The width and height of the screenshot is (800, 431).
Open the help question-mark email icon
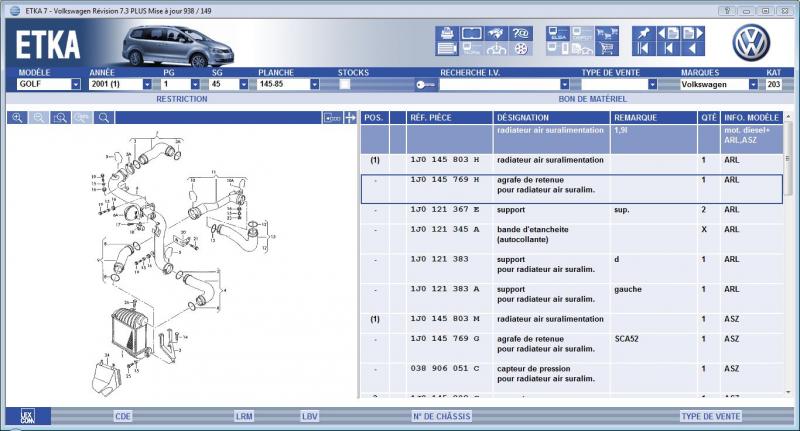(x=520, y=33)
